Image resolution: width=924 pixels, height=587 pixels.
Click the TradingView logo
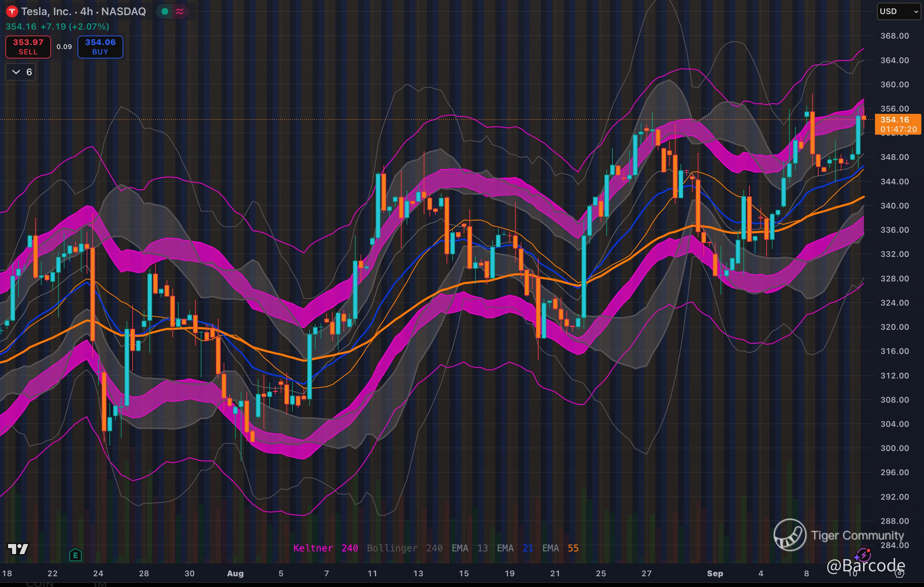pyautogui.click(x=18, y=549)
